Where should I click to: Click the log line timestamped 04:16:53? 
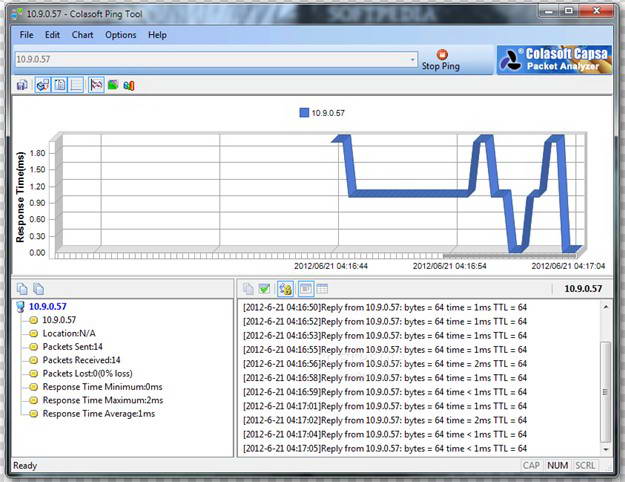pyautogui.click(x=385, y=336)
